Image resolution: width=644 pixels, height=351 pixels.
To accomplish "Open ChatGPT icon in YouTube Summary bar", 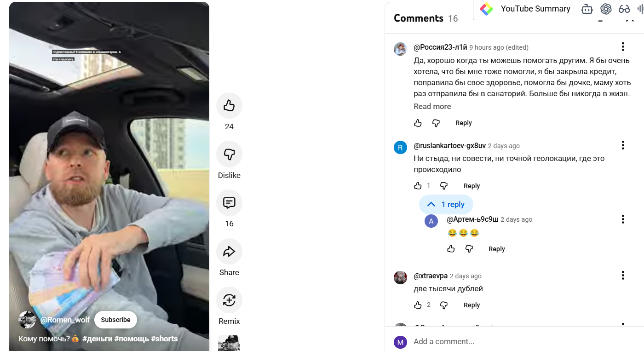I will pyautogui.click(x=605, y=9).
